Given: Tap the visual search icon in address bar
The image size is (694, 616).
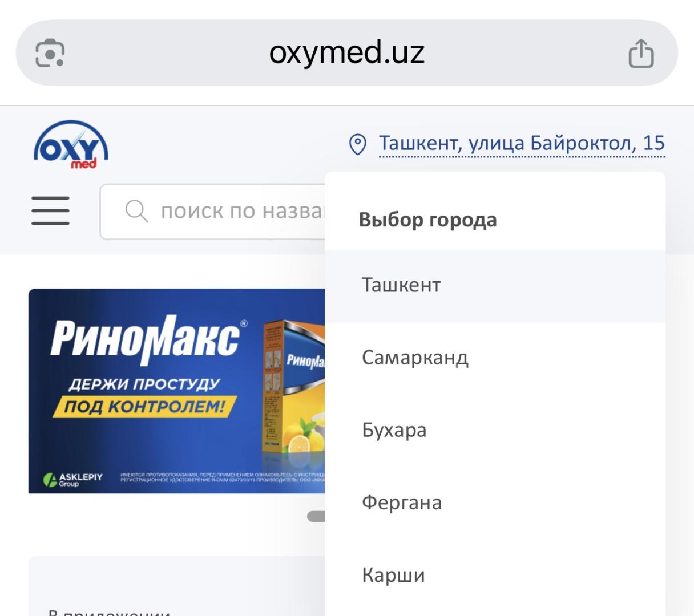Looking at the screenshot, I should pyautogui.click(x=50, y=54).
